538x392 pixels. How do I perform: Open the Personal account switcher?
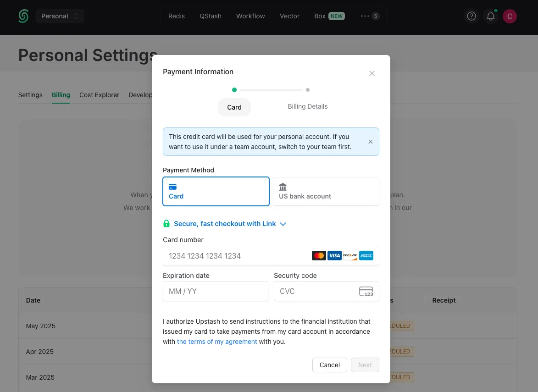pyautogui.click(x=60, y=16)
